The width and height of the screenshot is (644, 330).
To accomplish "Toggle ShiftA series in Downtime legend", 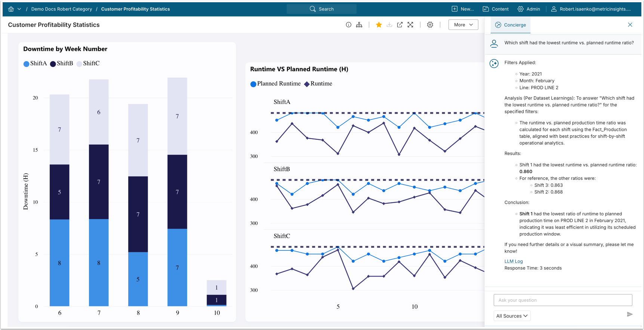I will [35, 64].
